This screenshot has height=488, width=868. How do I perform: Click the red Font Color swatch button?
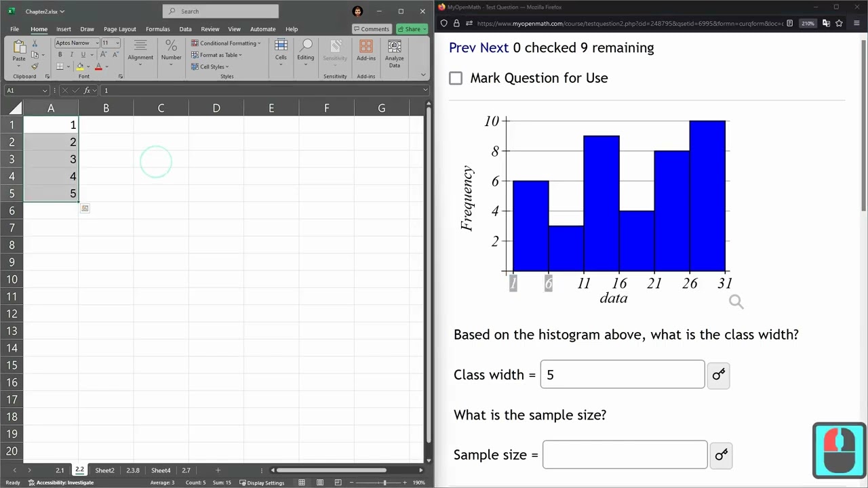98,66
